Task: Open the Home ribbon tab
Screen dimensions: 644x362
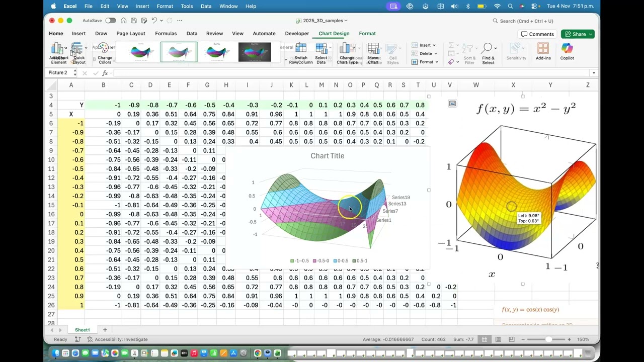Action: click(x=56, y=34)
